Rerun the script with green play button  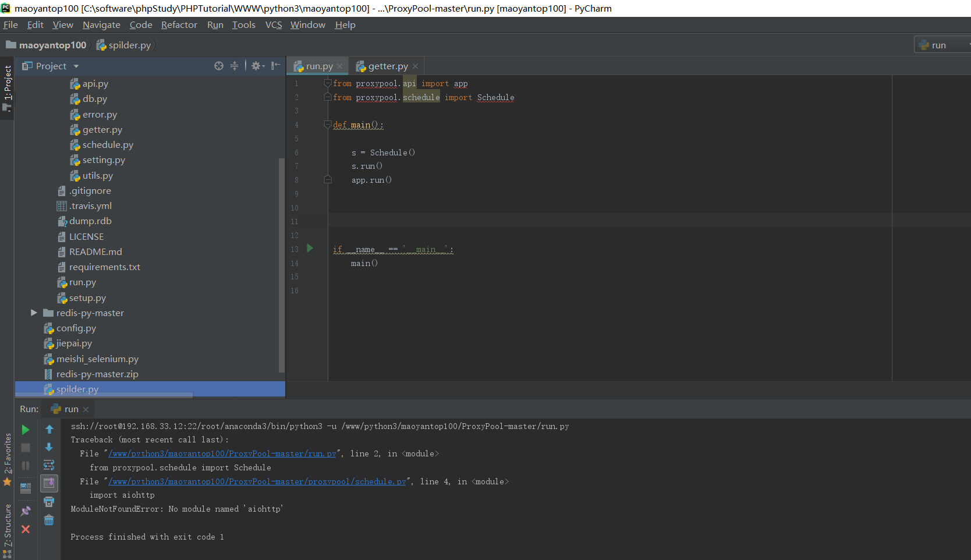(x=26, y=430)
